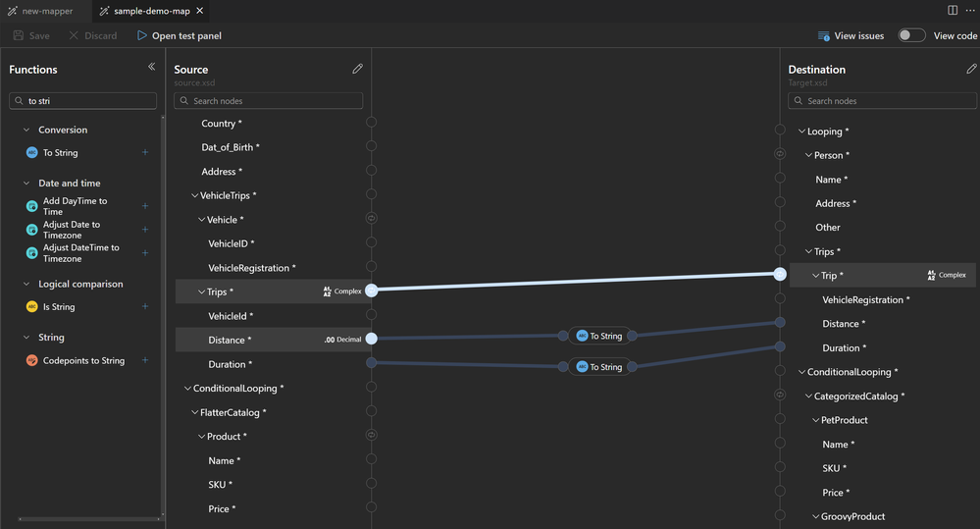Click the Source Search nodes field
The height and width of the screenshot is (529, 980).
tap(268, 101)
